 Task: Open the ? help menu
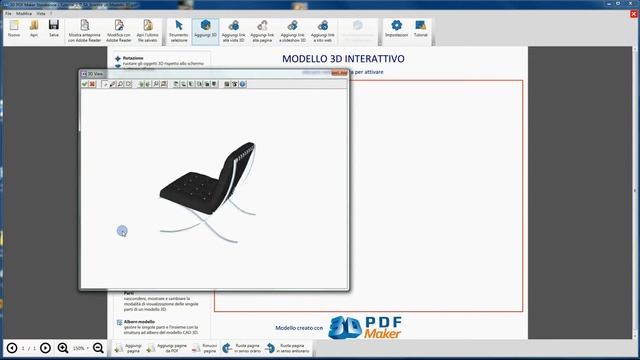51,13
